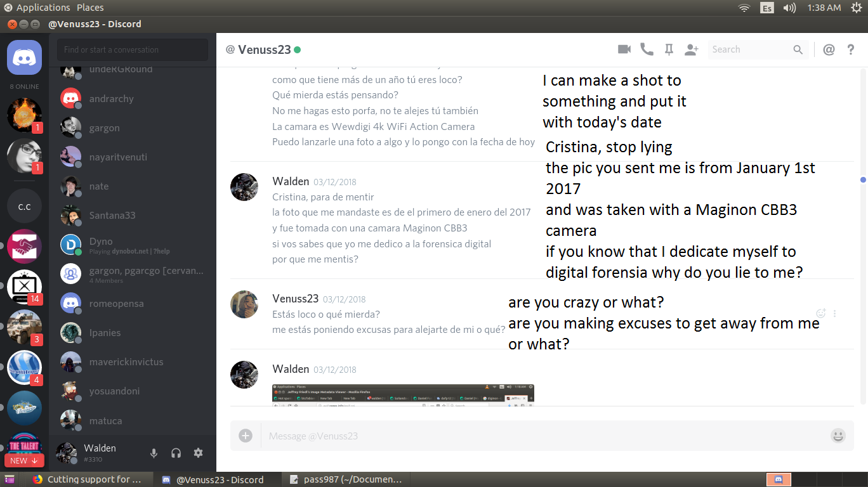Open conversation with Santana33

click(x=133, y=215)
